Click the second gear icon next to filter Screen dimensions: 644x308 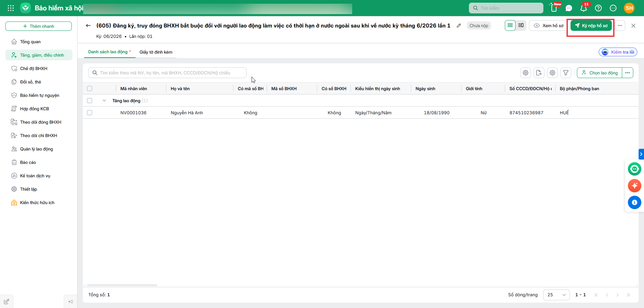[x=552, y=73]
